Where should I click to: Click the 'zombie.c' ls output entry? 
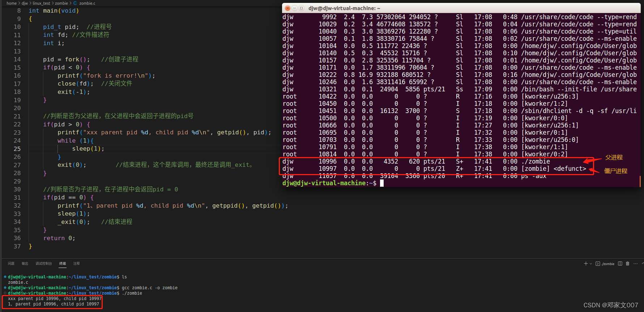pos(18,282)
